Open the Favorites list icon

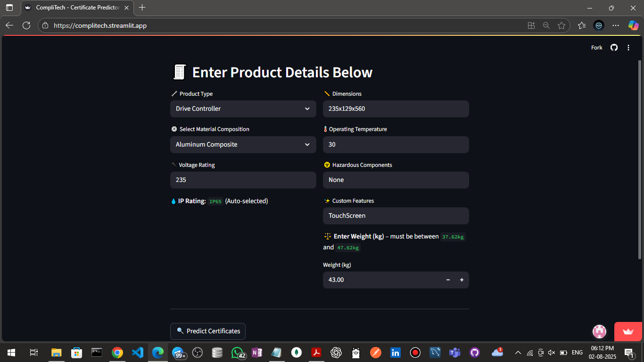point(582,25)
